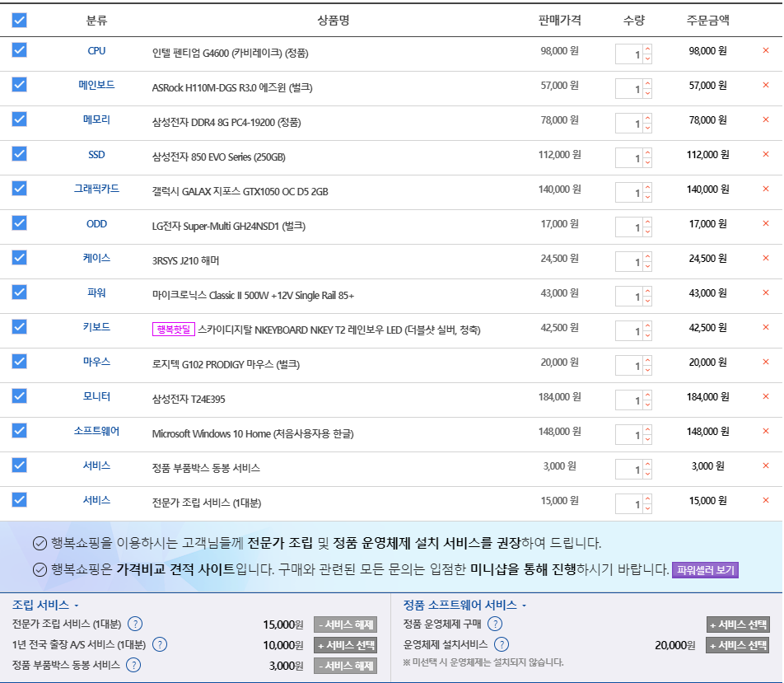Decrease quantity of 마우스 with down arrow

(x=647, y=370)
